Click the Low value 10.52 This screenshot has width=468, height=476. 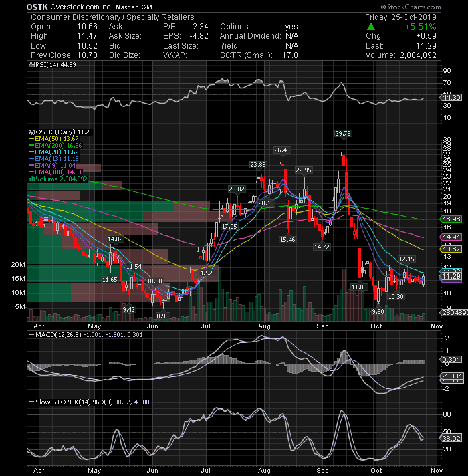(x=87, y=46)
